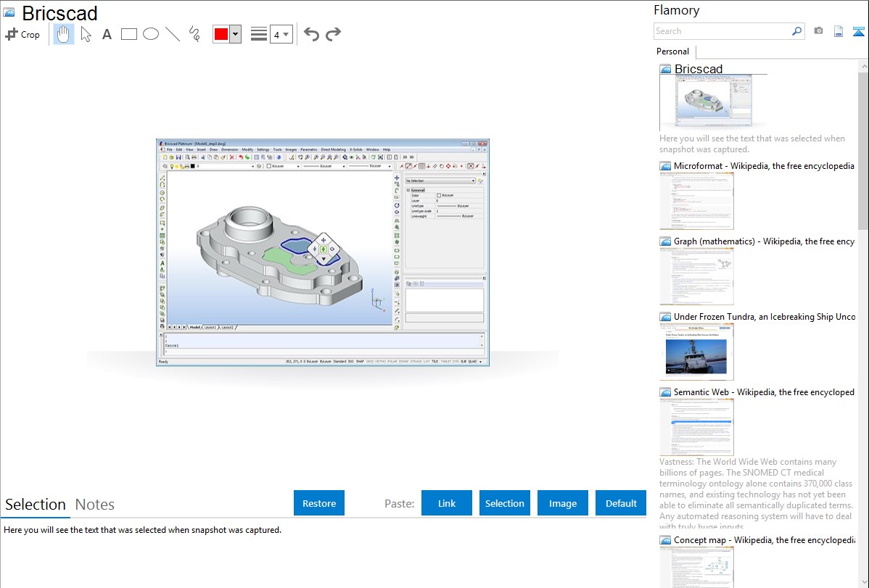
Task: Click the 'Paste:' label
Action: tap(400, 503)
